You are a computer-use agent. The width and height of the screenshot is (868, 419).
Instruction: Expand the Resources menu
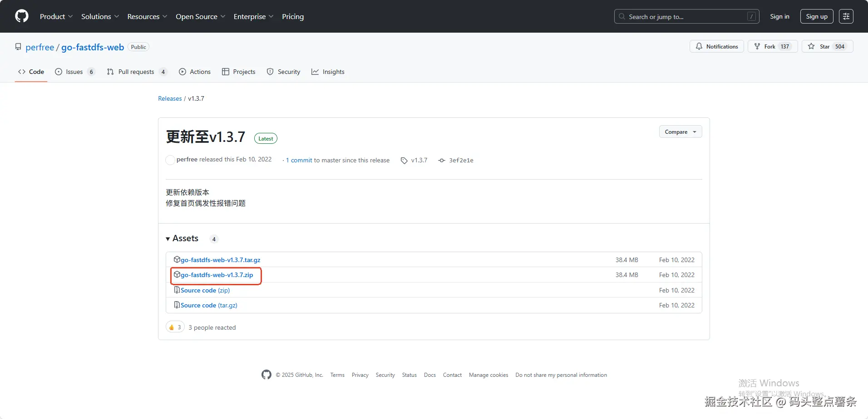click(148, 16)
